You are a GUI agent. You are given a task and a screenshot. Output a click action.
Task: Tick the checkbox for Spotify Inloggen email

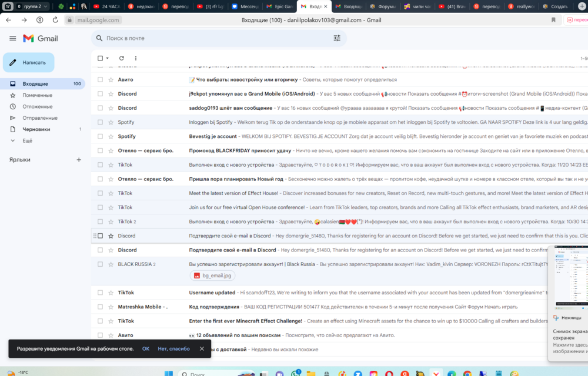click(100, 122)
